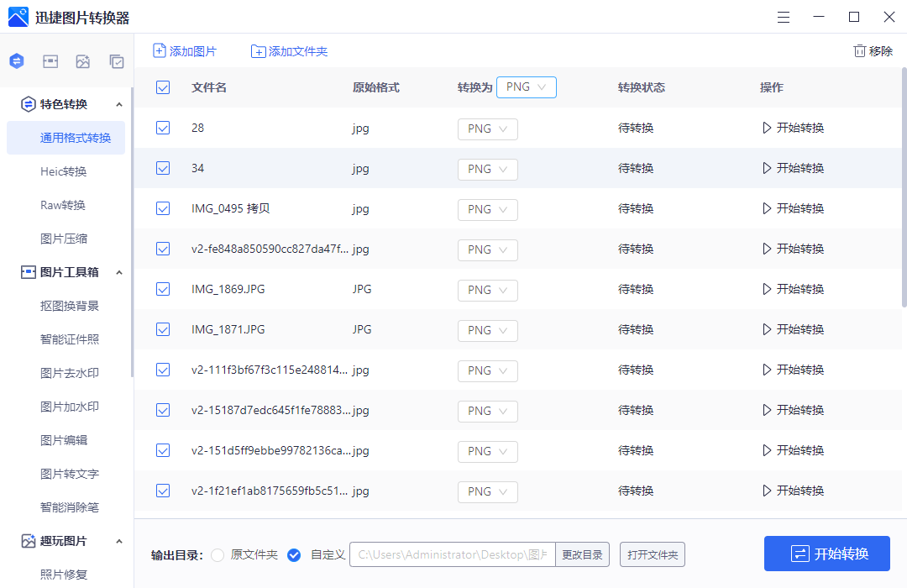The image size is (907, 588).
Task: Open 照片修复 in sidebar
Action: click(64, 574)
